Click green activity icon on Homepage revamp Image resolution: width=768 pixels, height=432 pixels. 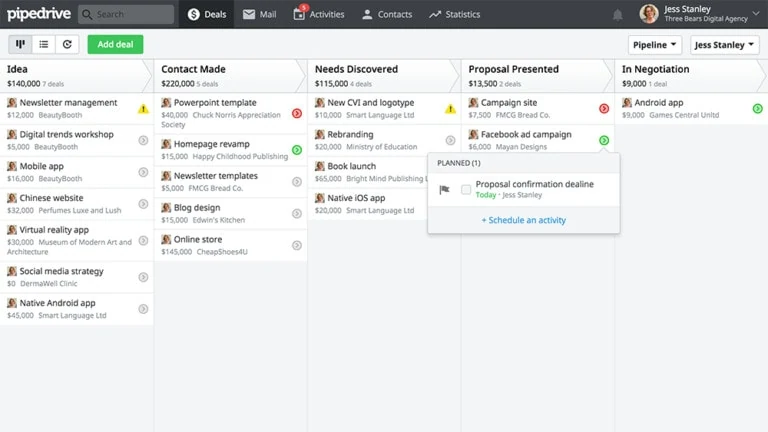[297, 150]
